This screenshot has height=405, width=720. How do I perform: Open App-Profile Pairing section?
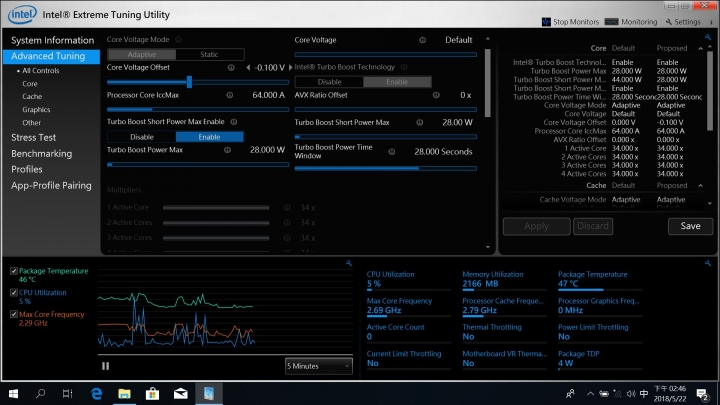(x=51, y=186)
